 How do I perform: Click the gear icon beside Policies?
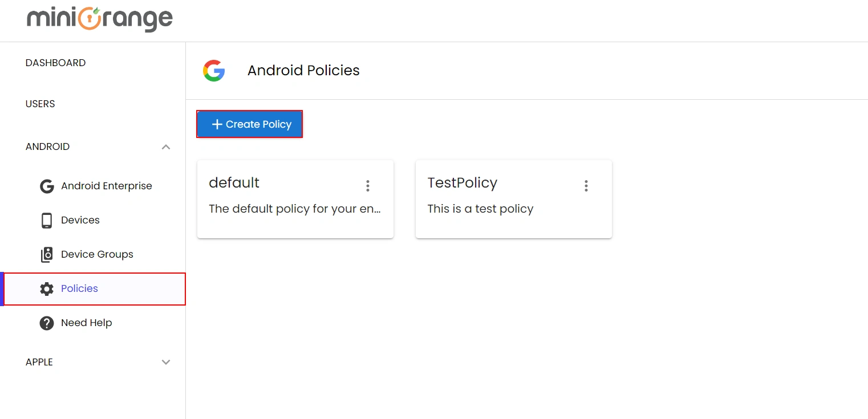coord(46,288)
